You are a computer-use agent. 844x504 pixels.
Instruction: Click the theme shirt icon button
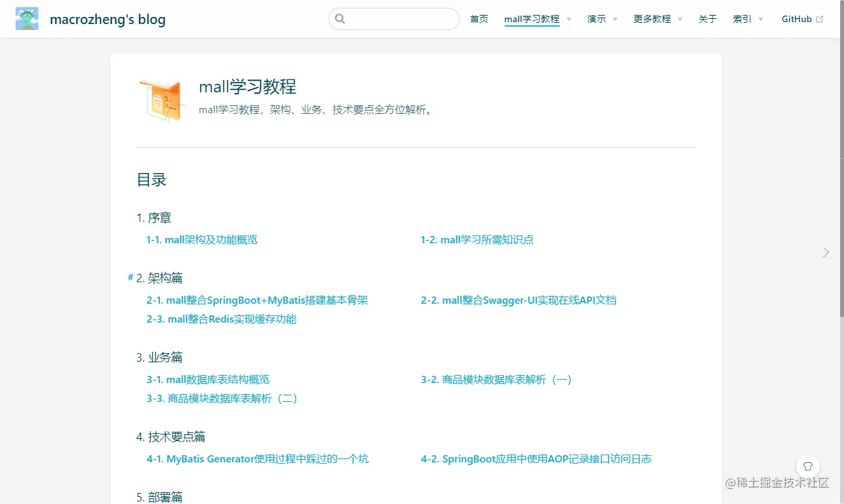coord(808,466)
